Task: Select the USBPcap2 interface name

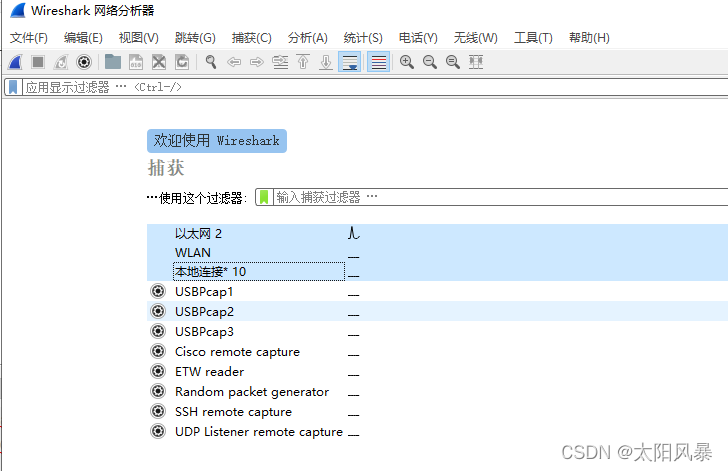Action: click(204, 312)
